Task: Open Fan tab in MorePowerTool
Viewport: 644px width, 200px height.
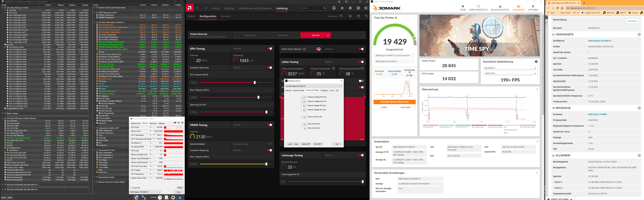Action: tap(337, 90)
